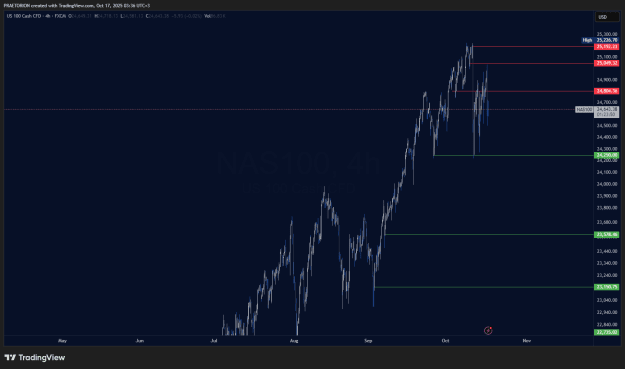Click the red circular event marker near Oct
This screenshot has height=369, width=625.
(x=488, y=330)
